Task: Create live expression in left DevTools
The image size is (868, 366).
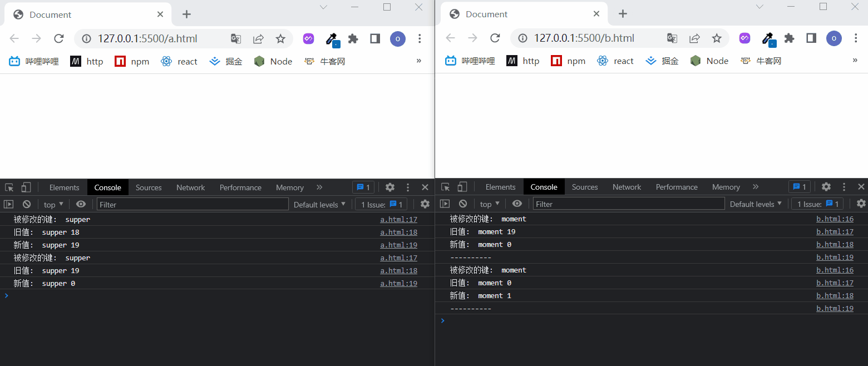Action: (81, 204)
